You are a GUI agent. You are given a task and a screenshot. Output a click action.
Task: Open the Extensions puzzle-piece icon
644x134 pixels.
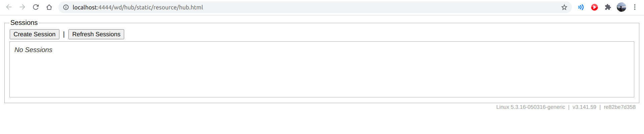coord(608,7)
